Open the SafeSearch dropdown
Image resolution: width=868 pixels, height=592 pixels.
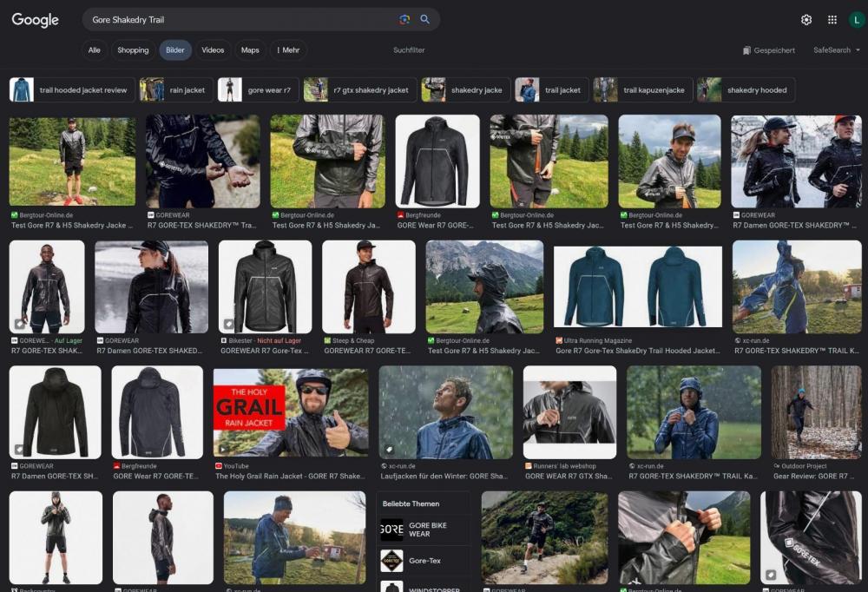pos(837,50)
